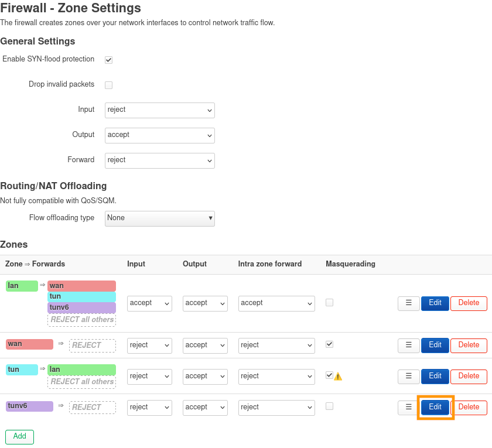
Task: Expand the Flow offloading type dropdown
Action: pos(160,218)
